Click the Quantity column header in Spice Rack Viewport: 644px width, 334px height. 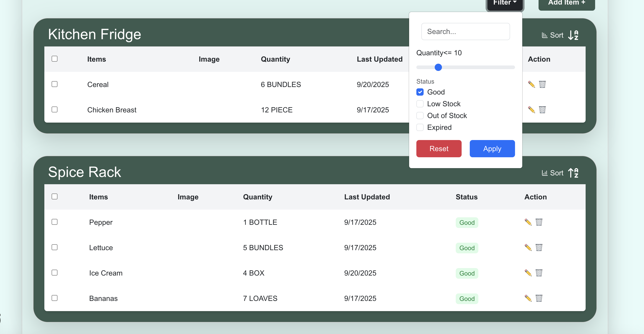click(x=258, y=197)
